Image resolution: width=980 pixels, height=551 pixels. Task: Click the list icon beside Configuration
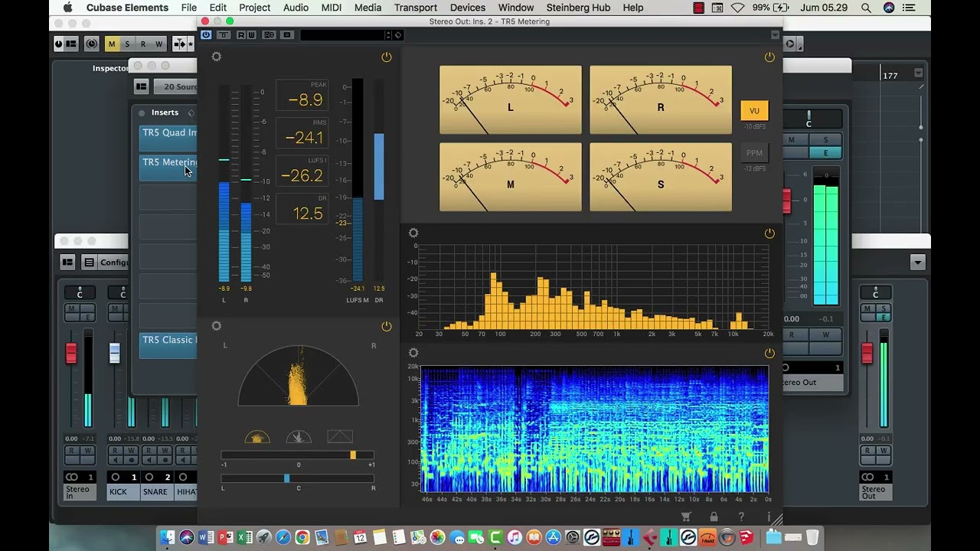(90, 262)
